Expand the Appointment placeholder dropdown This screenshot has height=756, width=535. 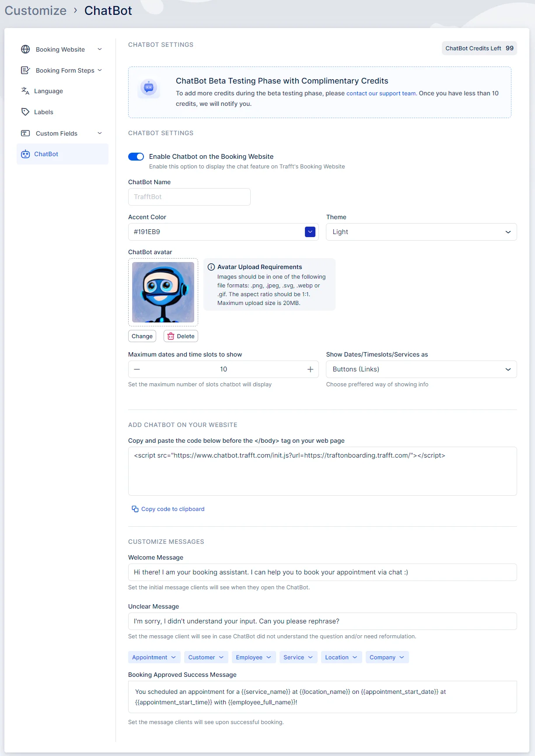click(x=154, y=657)
